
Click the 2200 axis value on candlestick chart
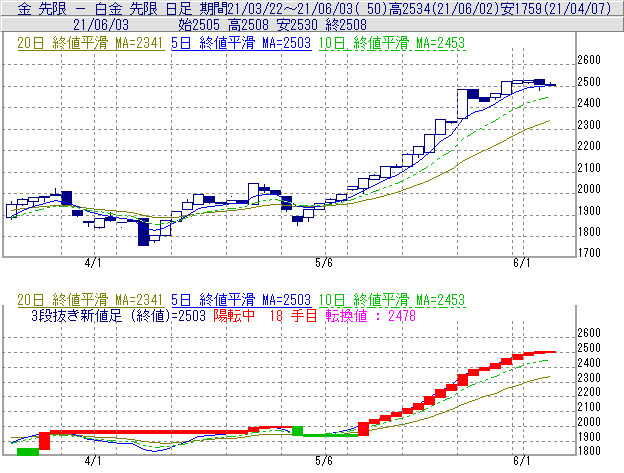pos(589,146)
